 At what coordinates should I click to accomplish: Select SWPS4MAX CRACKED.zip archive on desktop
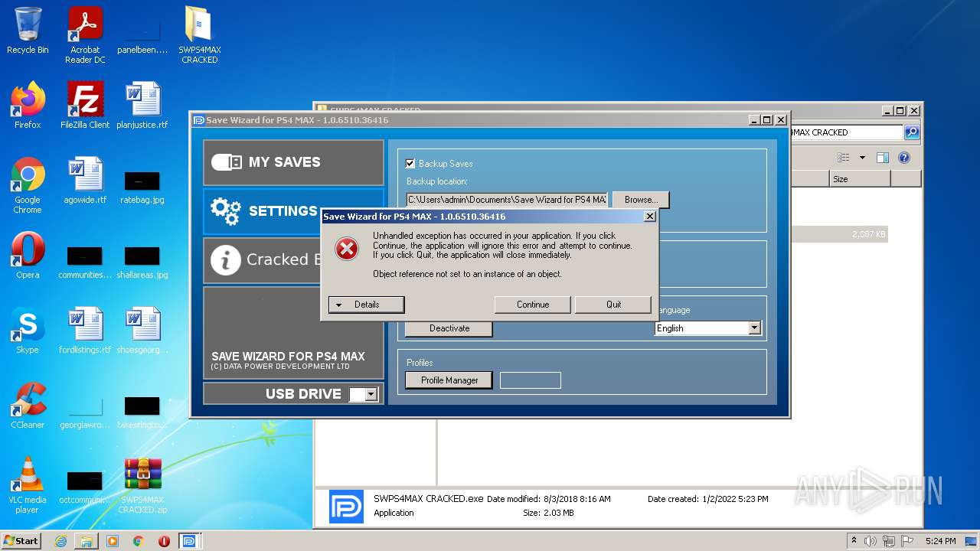click(142, 485)
